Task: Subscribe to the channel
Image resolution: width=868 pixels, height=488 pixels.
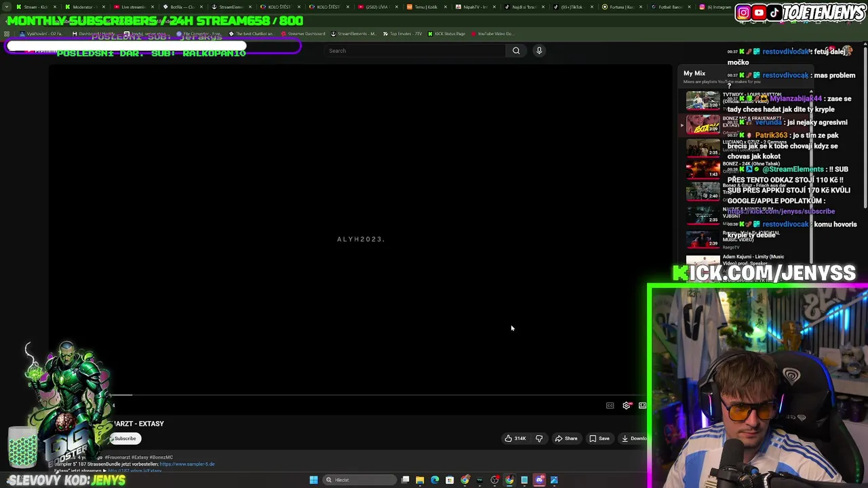Action: 125,439
